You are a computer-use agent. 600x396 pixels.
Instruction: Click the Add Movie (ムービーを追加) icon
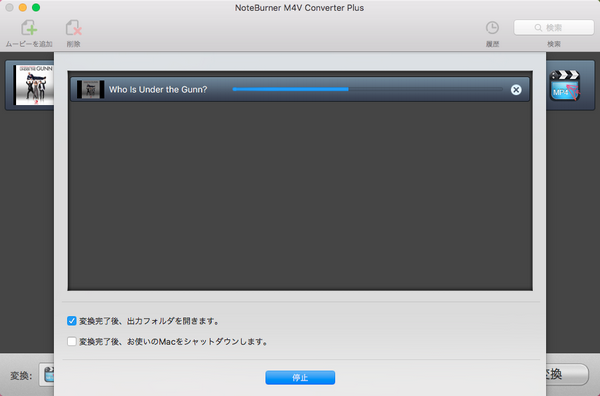[x=29, y=28]
